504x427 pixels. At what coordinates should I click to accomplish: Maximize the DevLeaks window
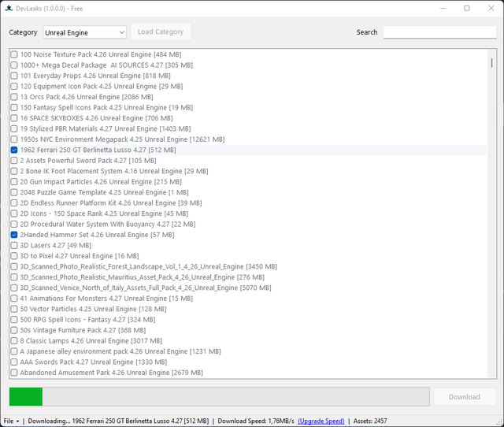(467, 9)
